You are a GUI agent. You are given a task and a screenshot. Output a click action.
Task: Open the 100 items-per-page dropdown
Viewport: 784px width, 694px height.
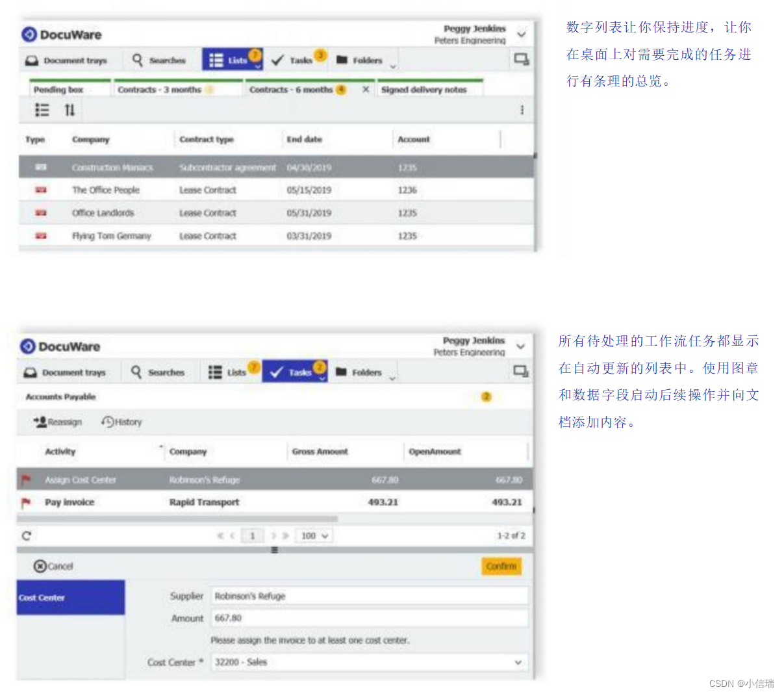coord(314,535)
